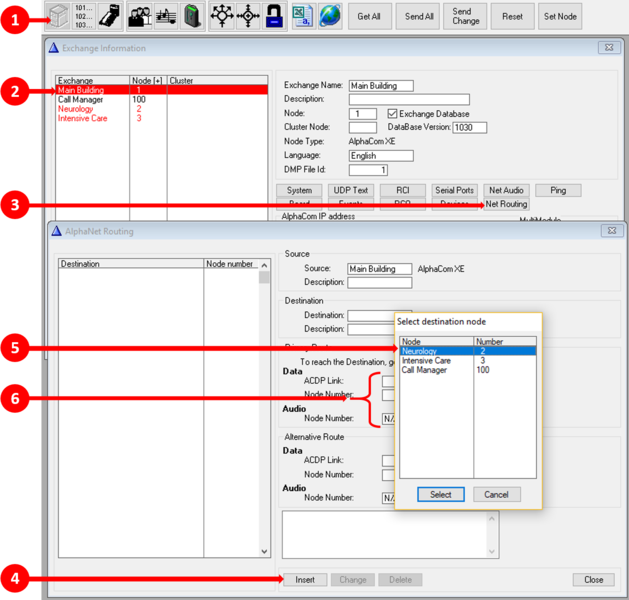Click the Cluster Node field
Viewport: 629px width, 600px height.
pos(363,128)
